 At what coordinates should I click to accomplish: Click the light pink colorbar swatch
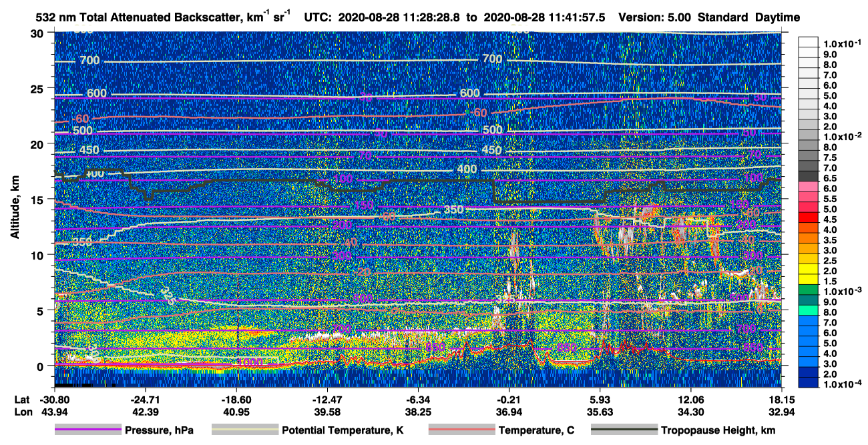pos(809,187)
